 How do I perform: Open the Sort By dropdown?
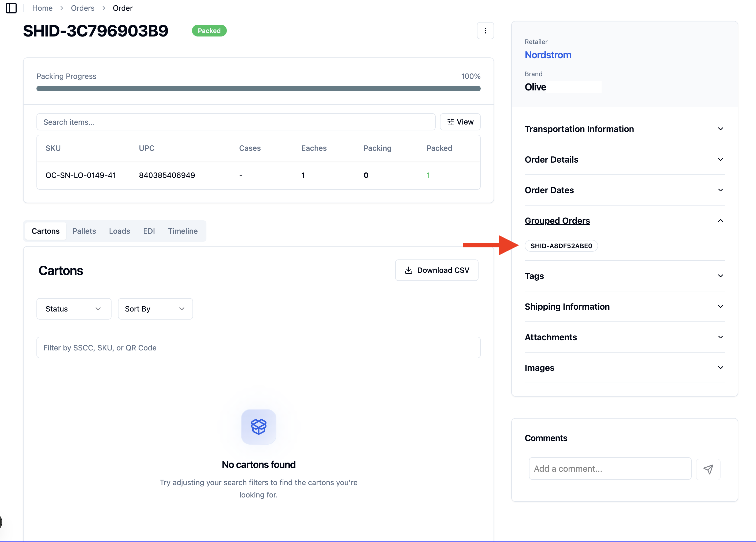coord(155,309)
